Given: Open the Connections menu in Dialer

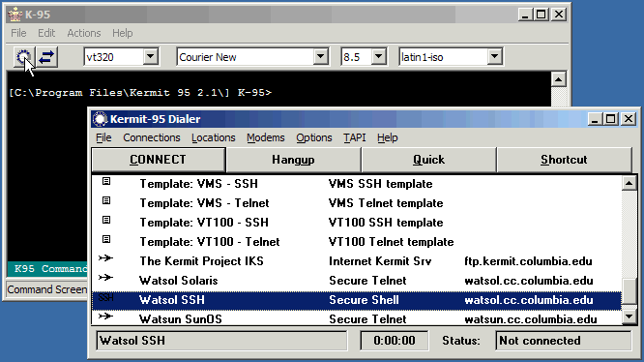Looking at the screenshot, I should tap(152, 137).
